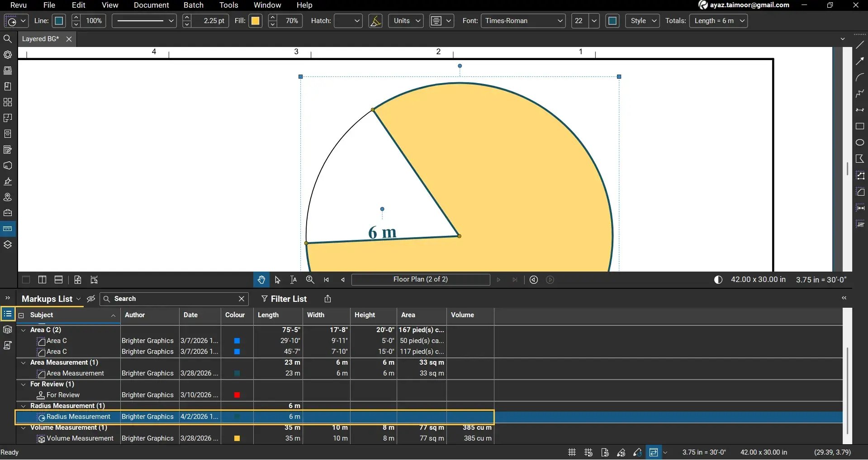This screenshot has width=868, height=460.
Task: Open the yellow Fill color swatch
Action: click(256, 21)
